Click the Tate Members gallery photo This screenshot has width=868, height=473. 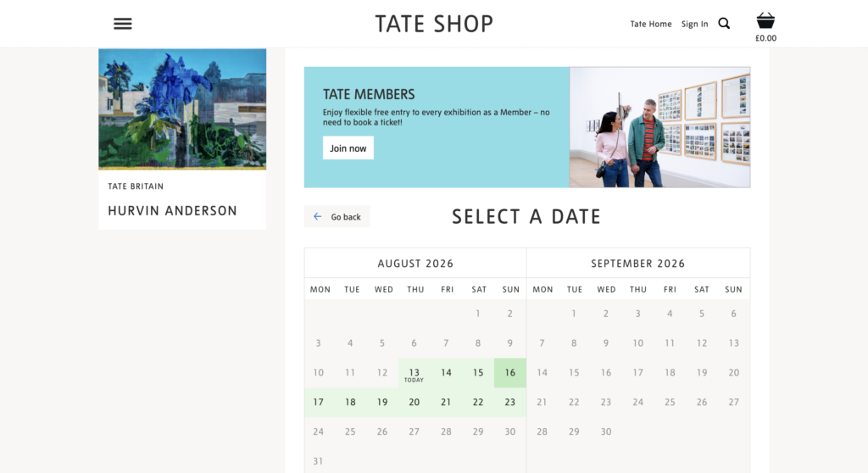pos(659,127)
